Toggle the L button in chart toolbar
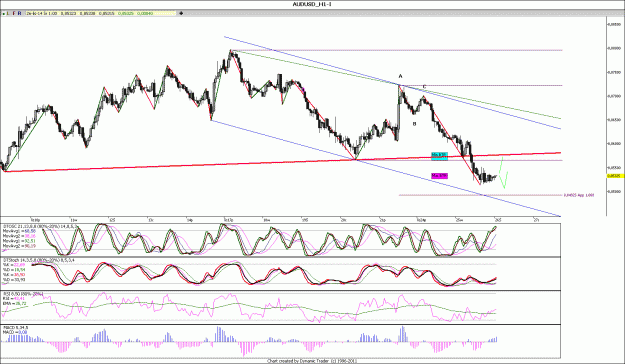This screenshot has width=625, height=364. (8, 13)
